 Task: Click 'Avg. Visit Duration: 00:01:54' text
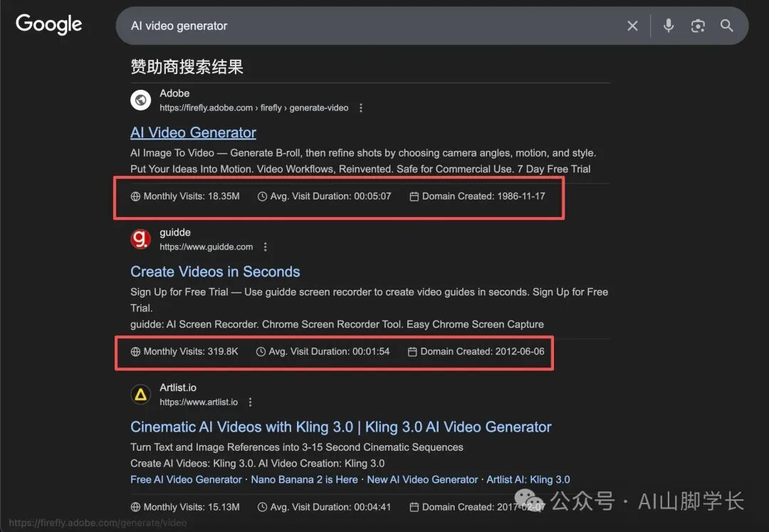[x=329, y=352]
